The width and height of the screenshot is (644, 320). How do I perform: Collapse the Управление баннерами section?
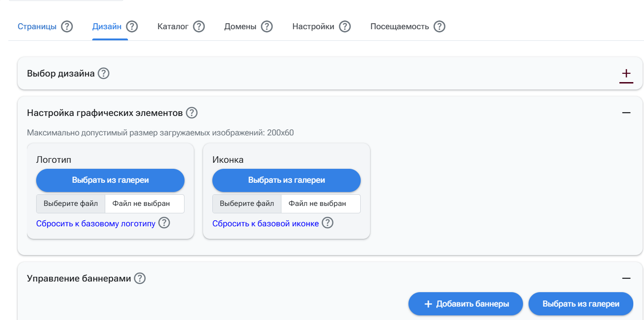626,278
